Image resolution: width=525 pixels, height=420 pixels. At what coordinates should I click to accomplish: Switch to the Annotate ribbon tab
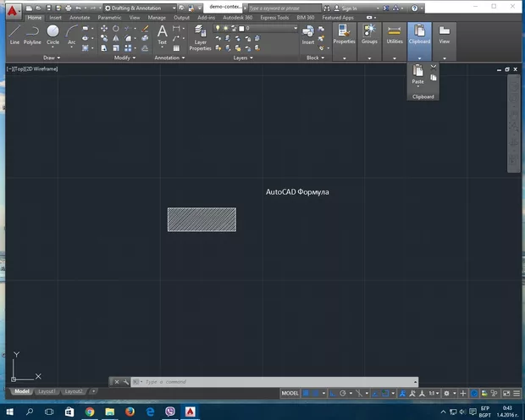coord(80,17)
